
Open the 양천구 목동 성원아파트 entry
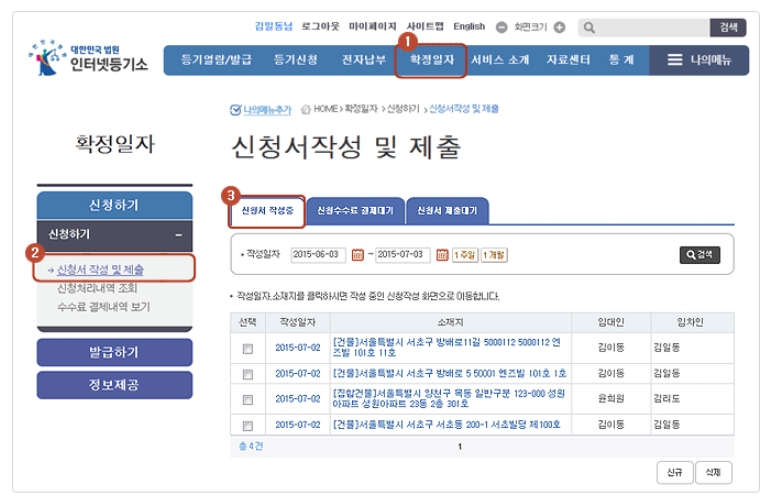point(449,399)
